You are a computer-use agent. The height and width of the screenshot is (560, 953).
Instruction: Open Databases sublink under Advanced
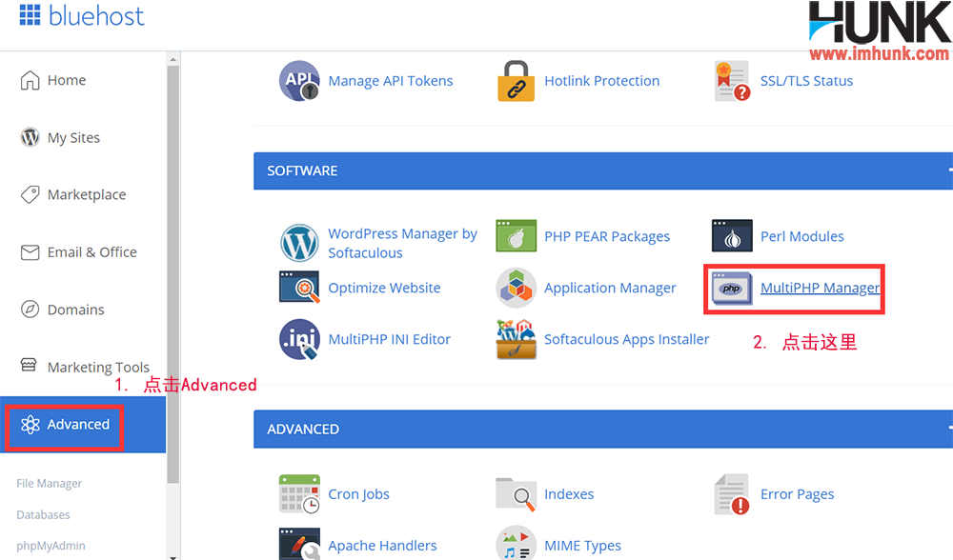point(43,514)
